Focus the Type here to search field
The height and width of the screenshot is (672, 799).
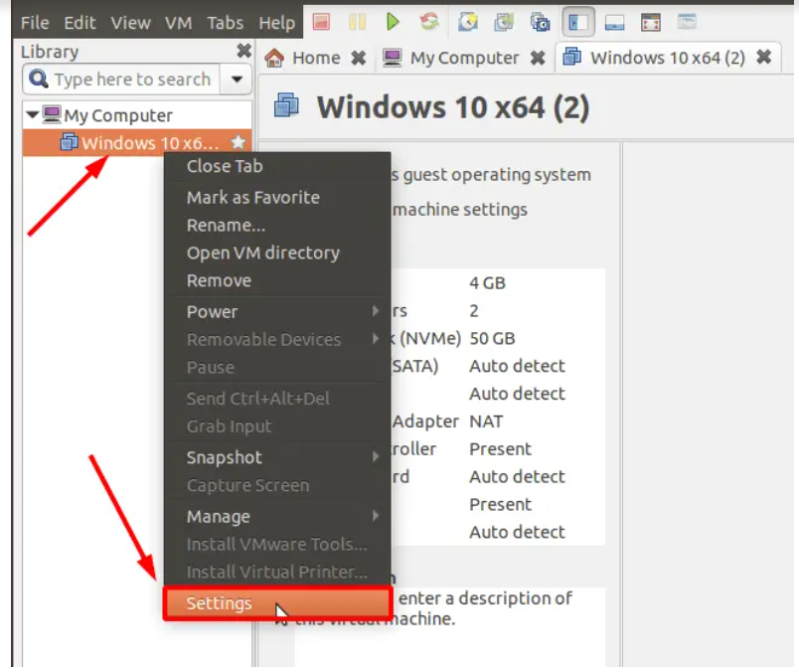[132, 79]
